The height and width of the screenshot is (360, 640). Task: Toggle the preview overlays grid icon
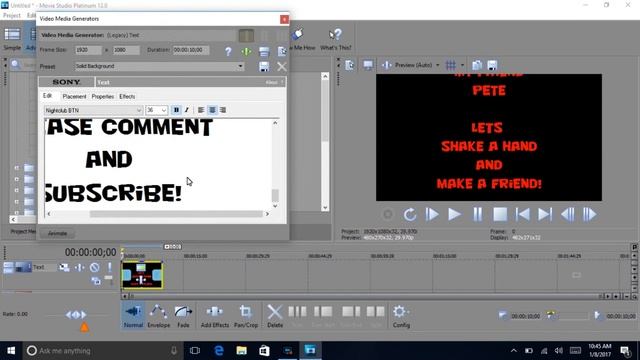point(451,65)
